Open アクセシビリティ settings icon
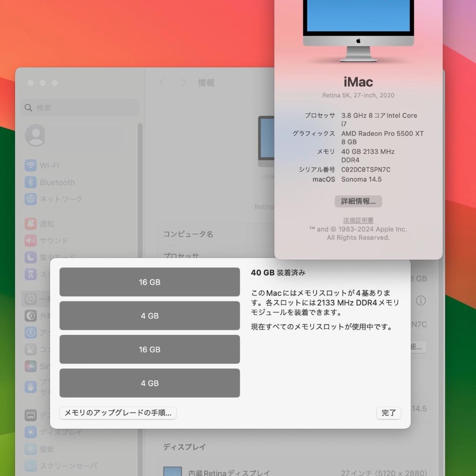The width and height of the screenshot is (476, 476). [30, 332]
